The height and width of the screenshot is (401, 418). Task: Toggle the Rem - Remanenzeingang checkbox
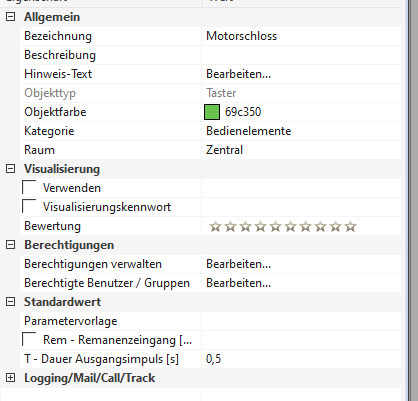coord(29,340)
